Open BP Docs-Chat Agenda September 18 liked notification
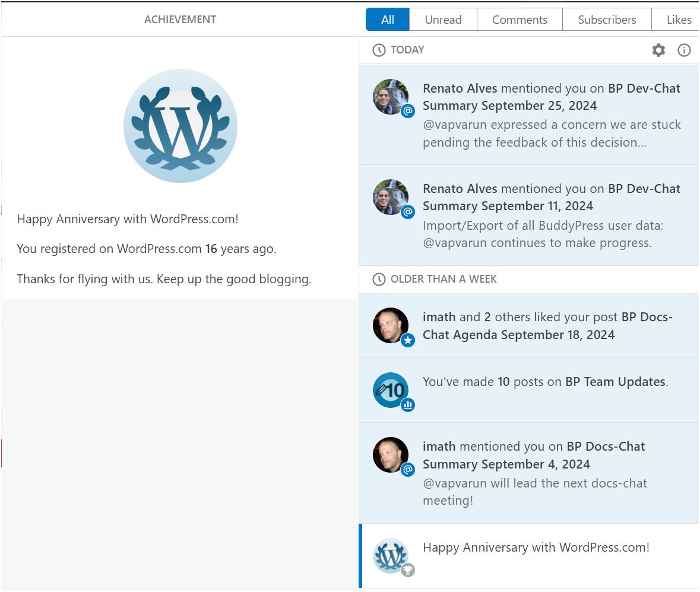700x592 pixels. coord(528,325)
